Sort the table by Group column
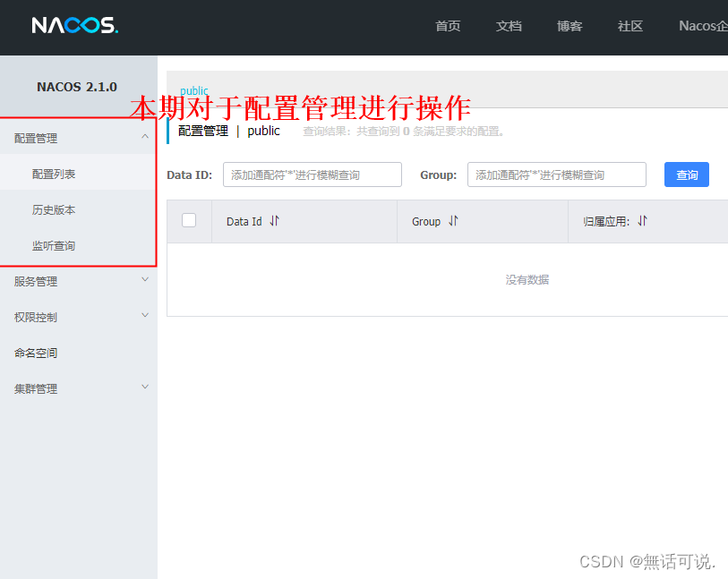Screen dimensions: 728x579 (451, 221)
